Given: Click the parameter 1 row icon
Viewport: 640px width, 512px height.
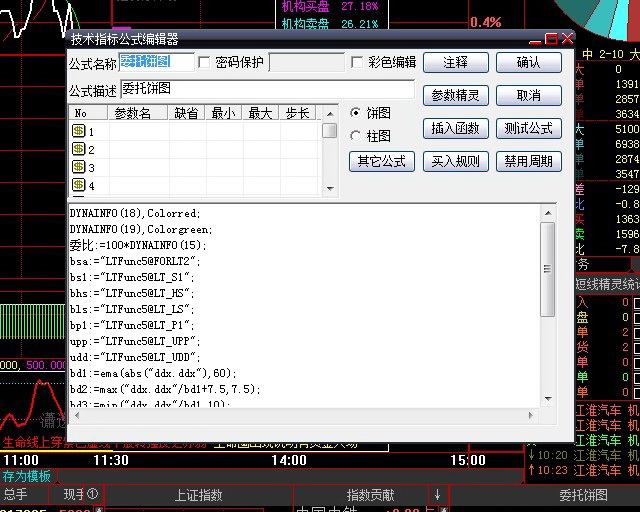Looking at the screenshot, I should [x=78, y=132].
